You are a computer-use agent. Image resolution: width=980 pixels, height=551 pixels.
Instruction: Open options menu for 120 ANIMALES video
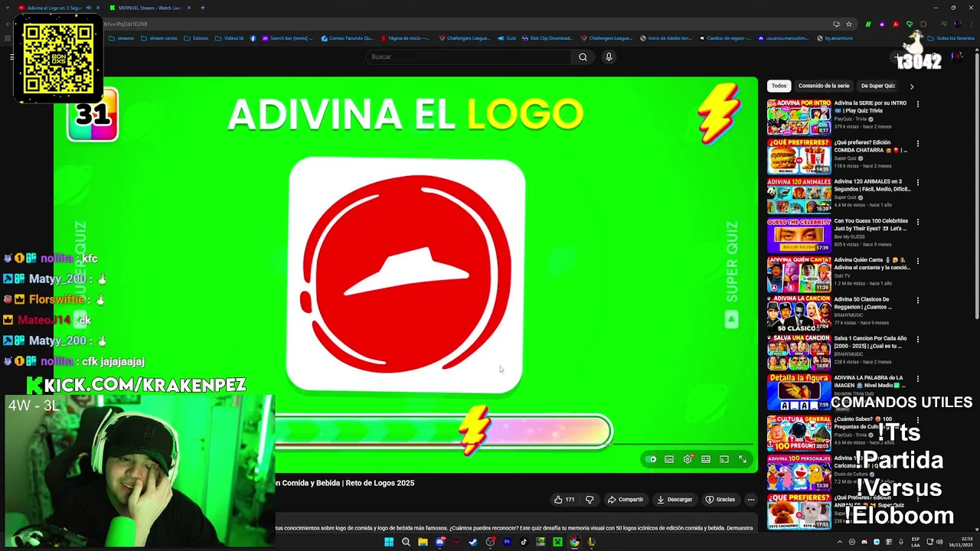tap(917, 182)
